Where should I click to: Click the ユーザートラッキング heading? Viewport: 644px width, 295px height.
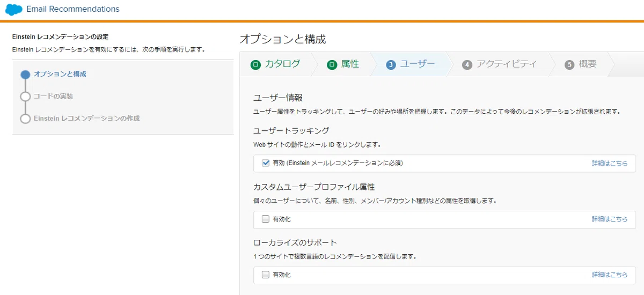[x=291, y=130]
